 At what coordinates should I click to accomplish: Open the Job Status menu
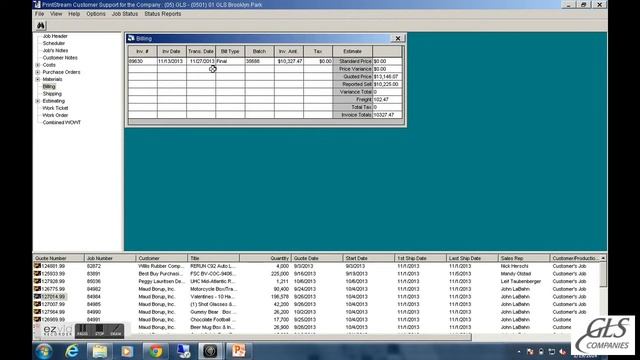(x=125, y=14)
